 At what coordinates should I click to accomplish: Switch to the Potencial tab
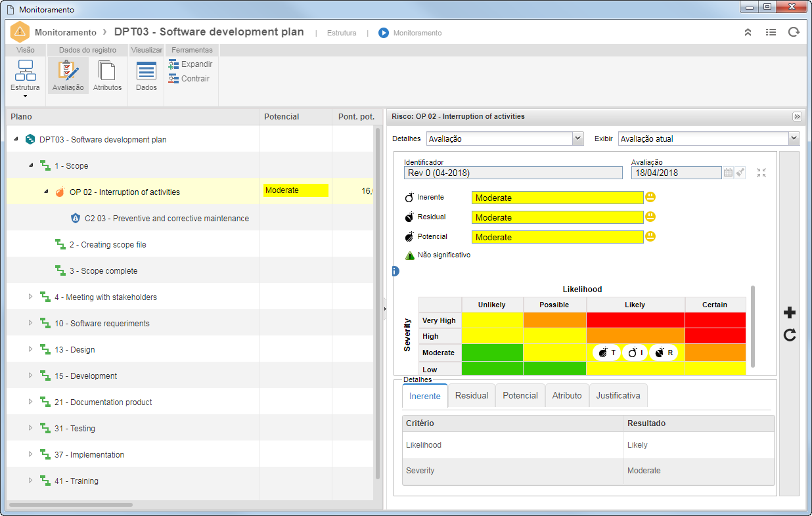(x=520, y=395)
